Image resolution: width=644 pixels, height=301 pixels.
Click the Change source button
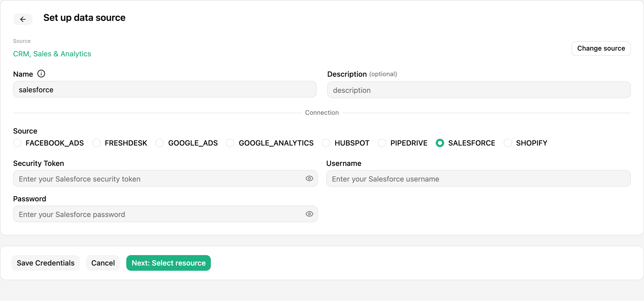coord(601,49)
